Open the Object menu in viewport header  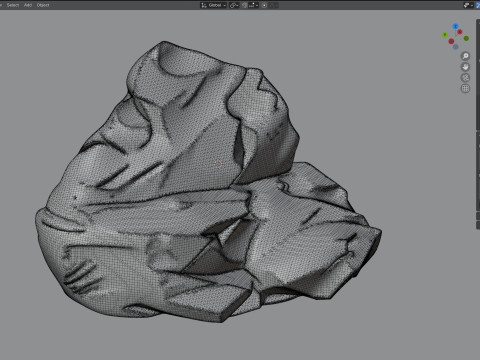[43, 5]
